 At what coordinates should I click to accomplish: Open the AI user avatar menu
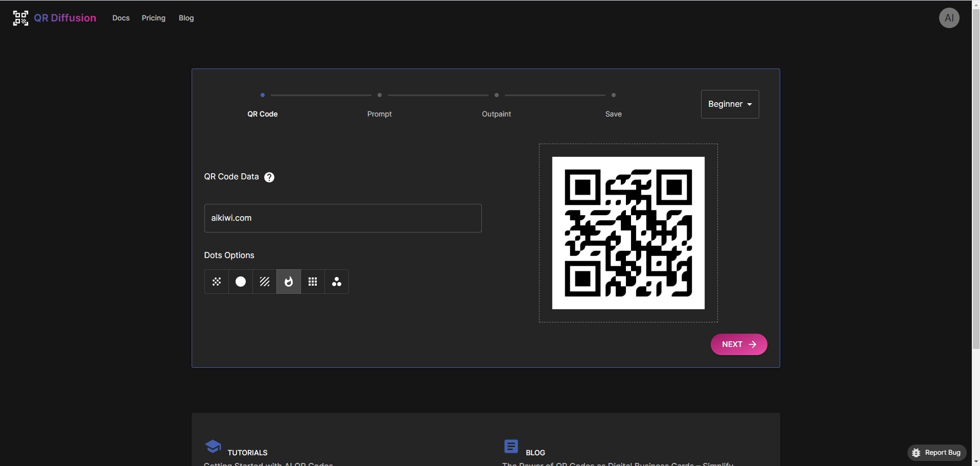[949, 18]
